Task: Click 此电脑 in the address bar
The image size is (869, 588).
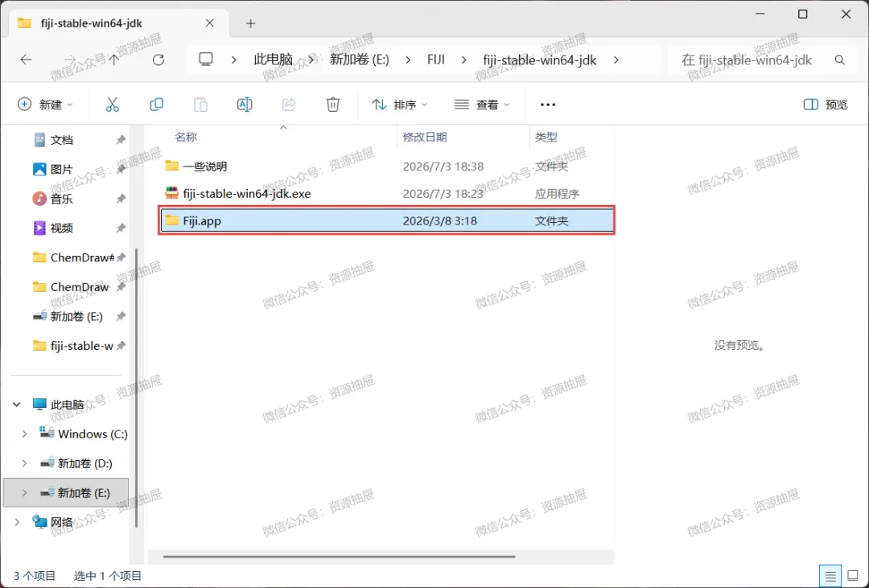Action: [273, 60]
